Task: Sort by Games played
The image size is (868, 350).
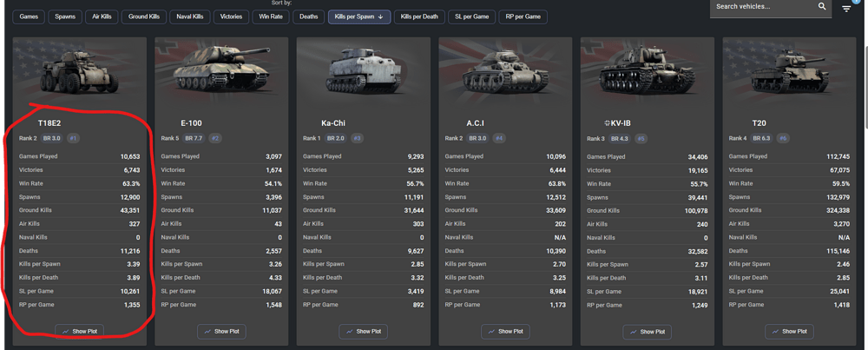Action: point(29,17)
